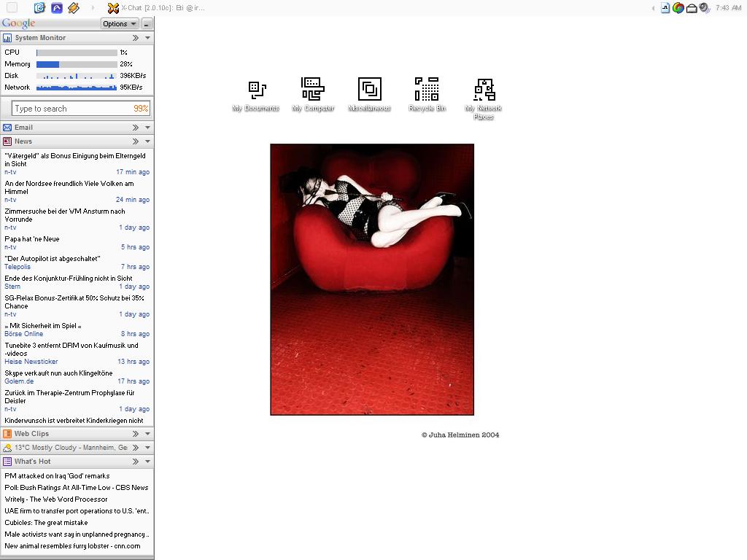Switch to X-Chat taskbar window
This screenshot has height=560, width=747.
click(156, 8)
